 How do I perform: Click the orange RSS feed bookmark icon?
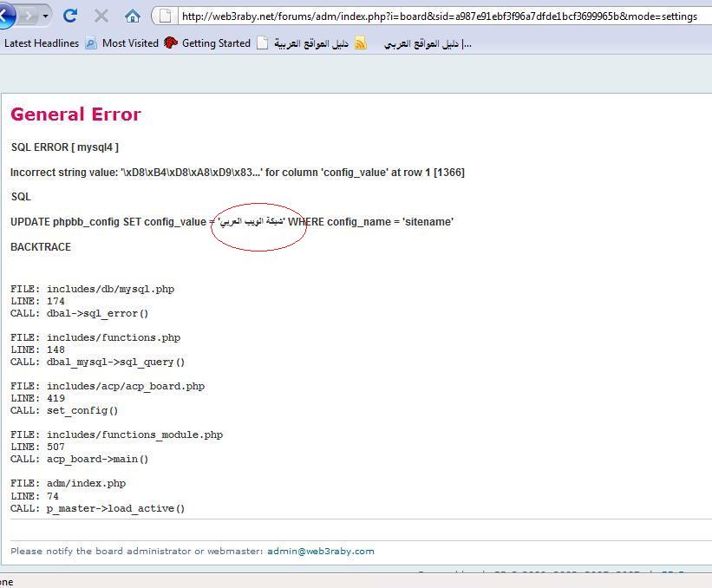360,43
